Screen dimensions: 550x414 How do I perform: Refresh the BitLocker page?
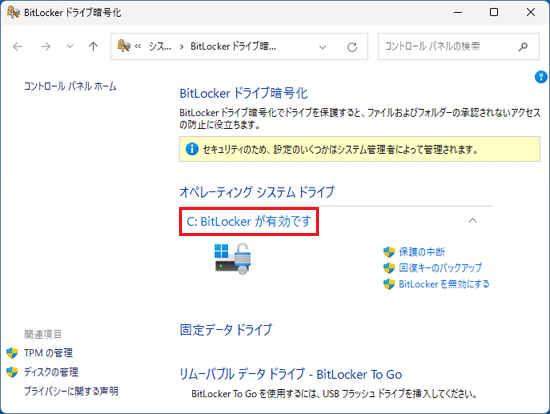click(352, 47)
